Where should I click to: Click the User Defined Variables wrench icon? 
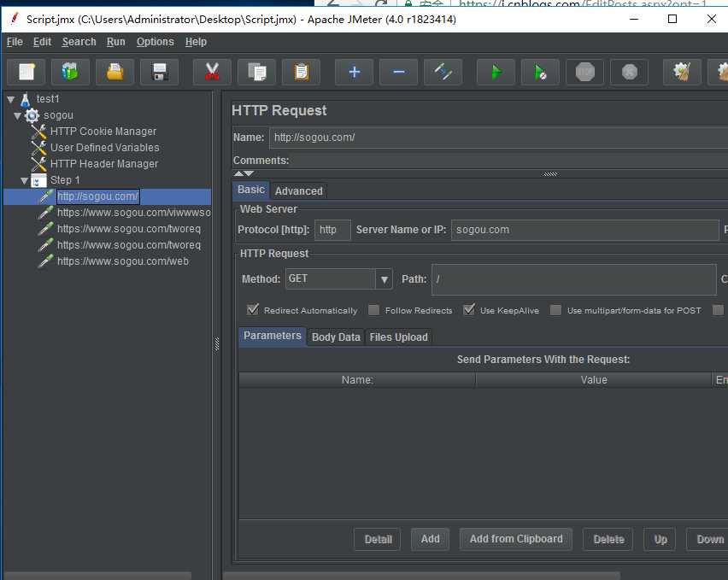coord(39,148)
